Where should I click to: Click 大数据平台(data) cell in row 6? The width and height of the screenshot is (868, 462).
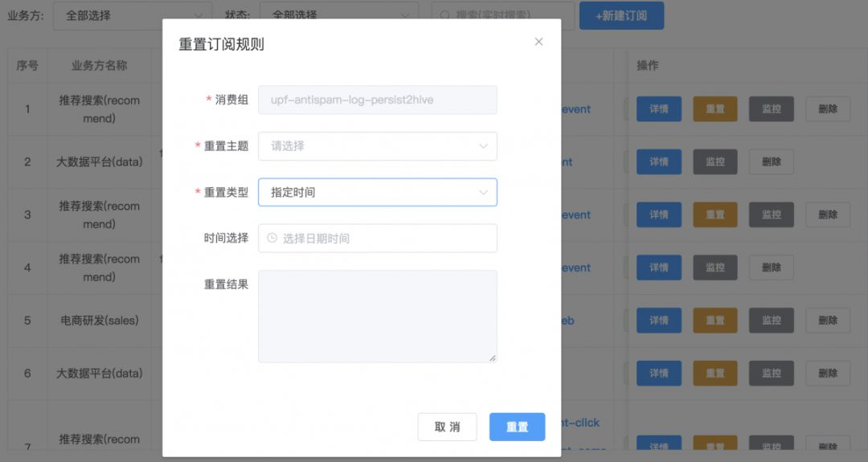point(99,373)
